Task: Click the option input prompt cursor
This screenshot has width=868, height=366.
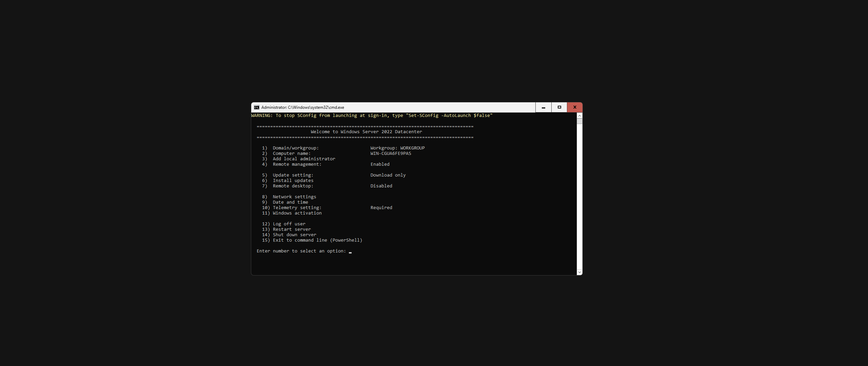Action: (350, 251)
